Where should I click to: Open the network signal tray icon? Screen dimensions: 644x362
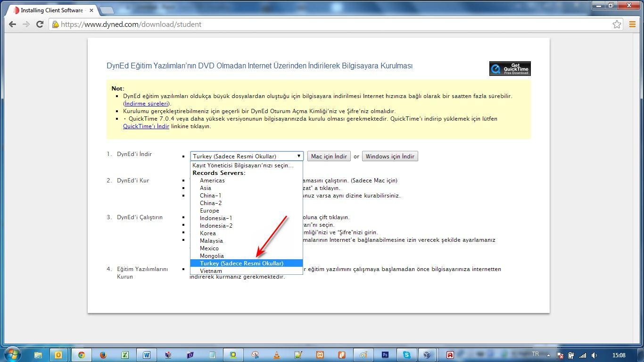pos(583,355)
